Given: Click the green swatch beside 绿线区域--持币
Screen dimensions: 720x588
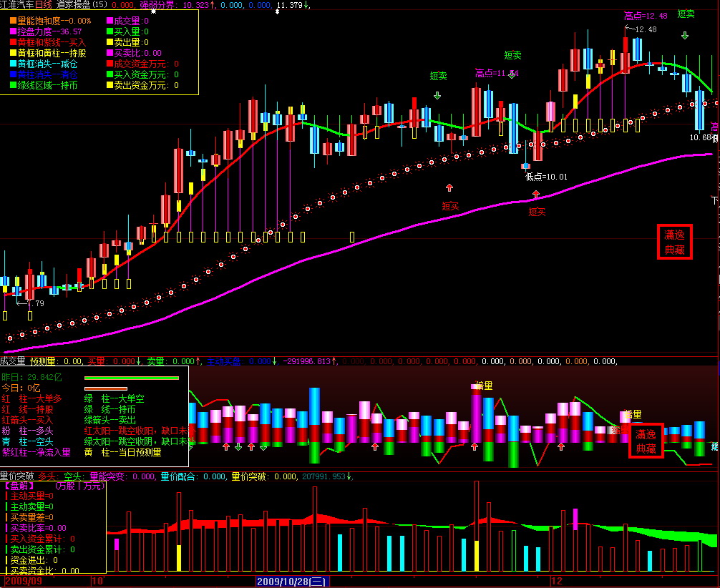Looking at the screenshot, I should tap(13, 85).
